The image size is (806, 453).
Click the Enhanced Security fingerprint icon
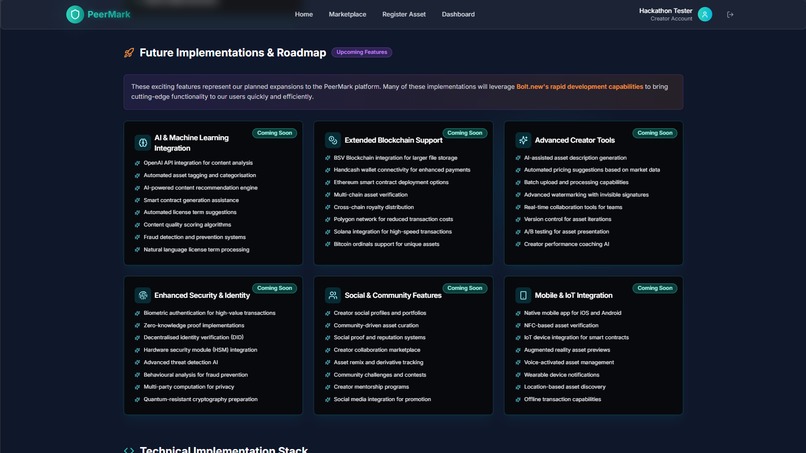coord(142,295)
